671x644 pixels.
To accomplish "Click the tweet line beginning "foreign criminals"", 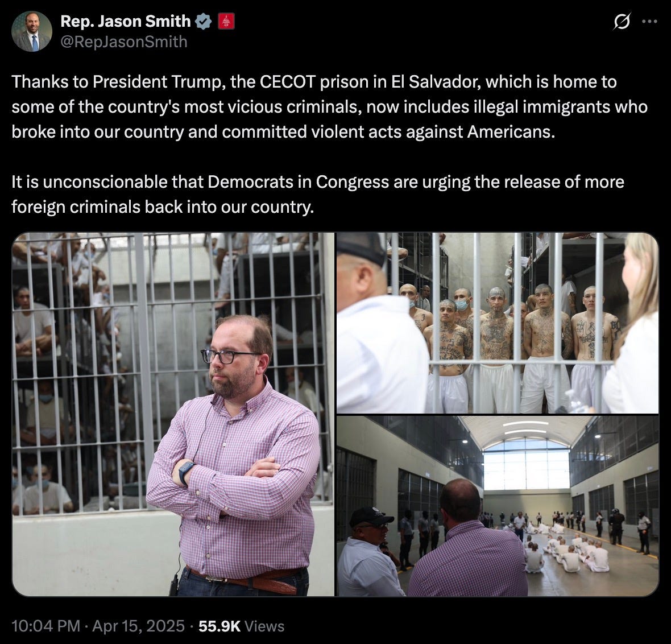I will point(163,207).
